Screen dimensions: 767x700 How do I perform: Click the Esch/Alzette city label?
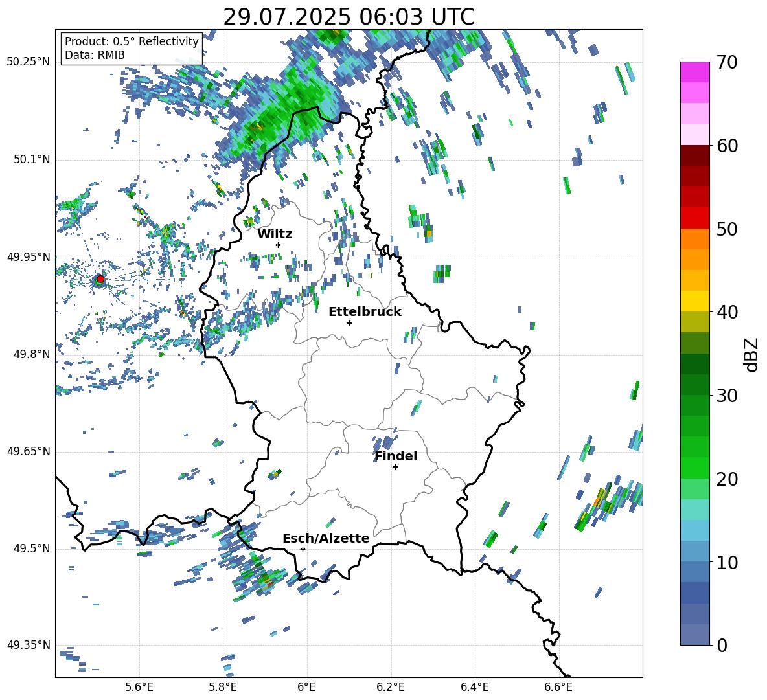[x=326, y=538]
